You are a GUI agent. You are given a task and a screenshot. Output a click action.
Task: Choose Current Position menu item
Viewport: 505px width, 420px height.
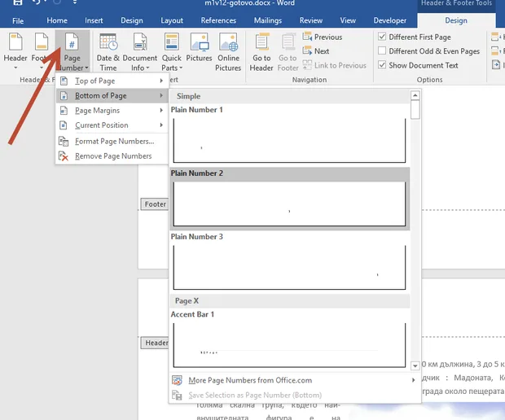point(112,125)
